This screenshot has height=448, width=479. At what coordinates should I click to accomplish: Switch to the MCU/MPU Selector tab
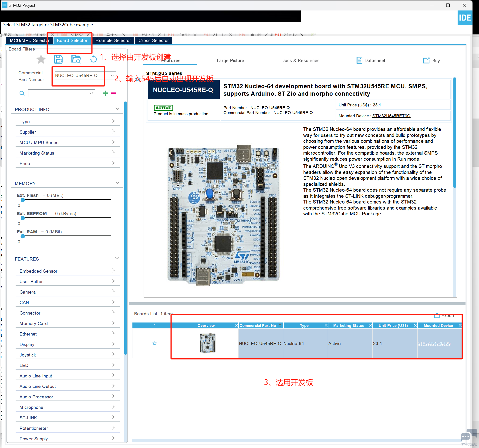(x=30, y=41)
